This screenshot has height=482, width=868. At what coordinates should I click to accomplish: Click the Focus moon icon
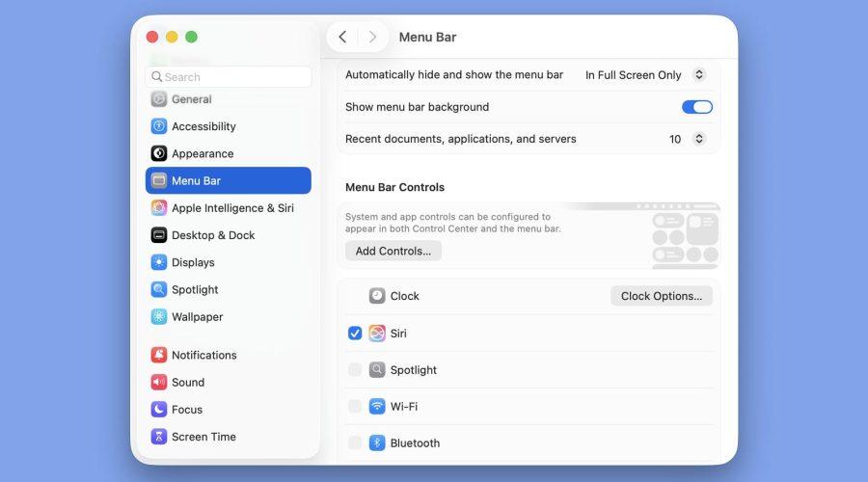159,410
